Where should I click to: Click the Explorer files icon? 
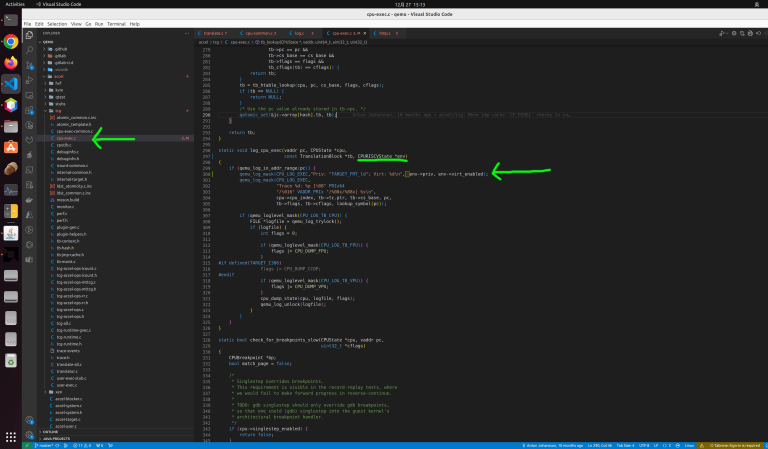(x=29, y=35)
